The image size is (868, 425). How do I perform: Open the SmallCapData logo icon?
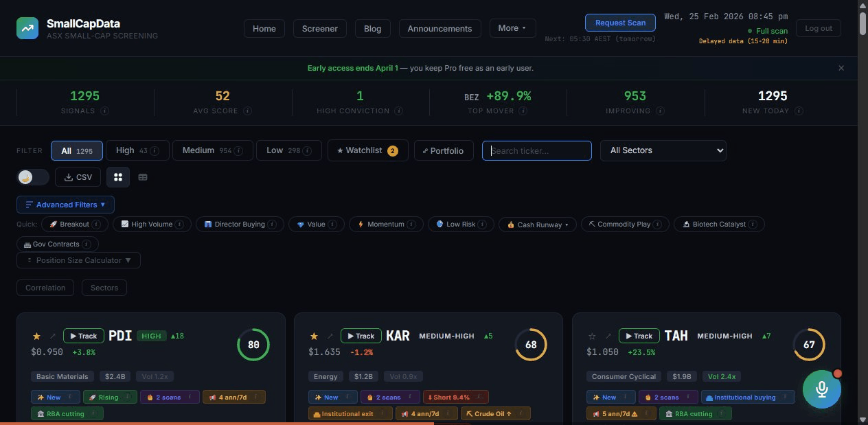(27, 28)
